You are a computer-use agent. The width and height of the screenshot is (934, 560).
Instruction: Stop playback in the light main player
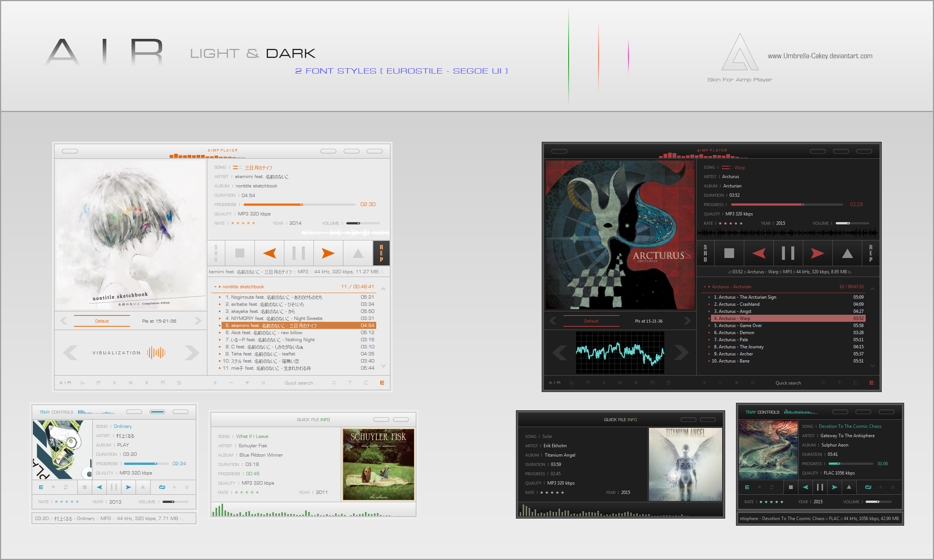click(x=240, y=253)
